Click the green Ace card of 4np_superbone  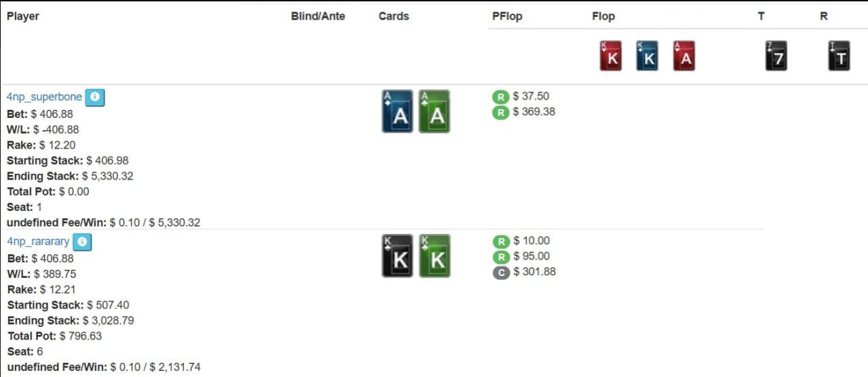tap(434, 112)
